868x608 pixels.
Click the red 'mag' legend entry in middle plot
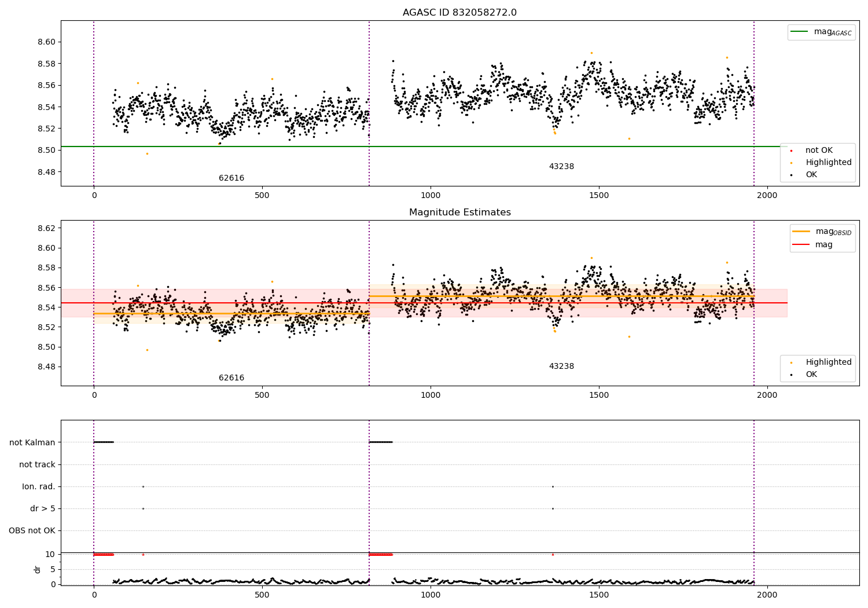[x=813, y=245]
